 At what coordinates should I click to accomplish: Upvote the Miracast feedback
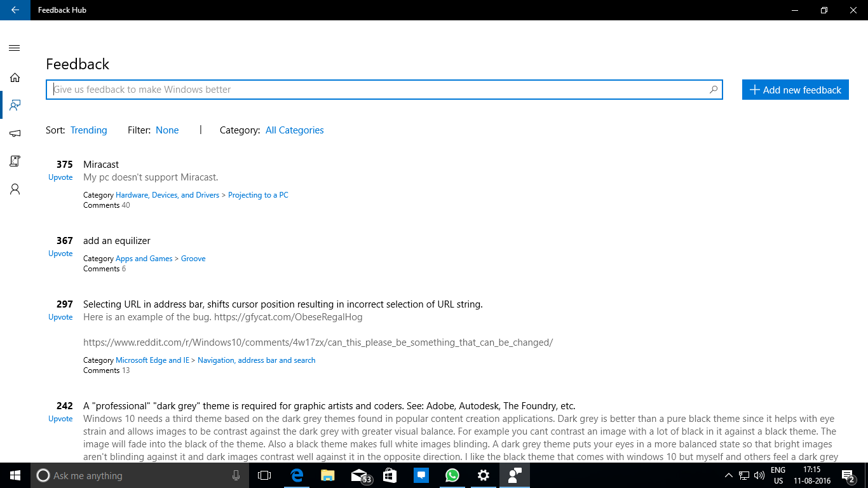tap(60, 177)
